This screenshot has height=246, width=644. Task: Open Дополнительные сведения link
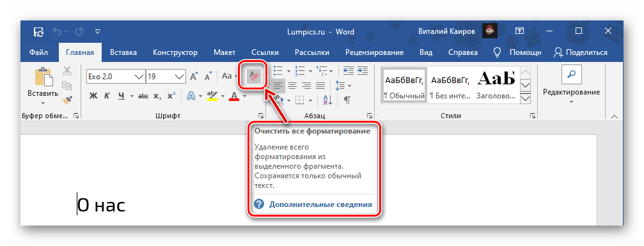click(320, 204)
